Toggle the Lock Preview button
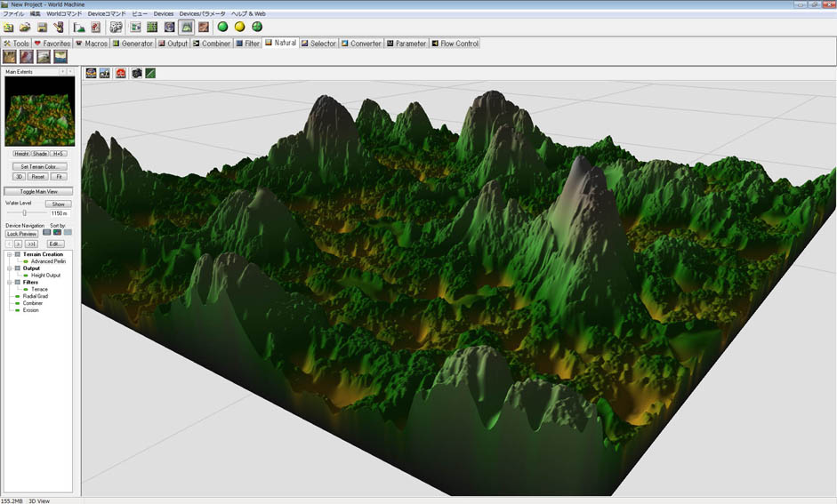This screenshot has height=504, width=837. tap(22, 234)
